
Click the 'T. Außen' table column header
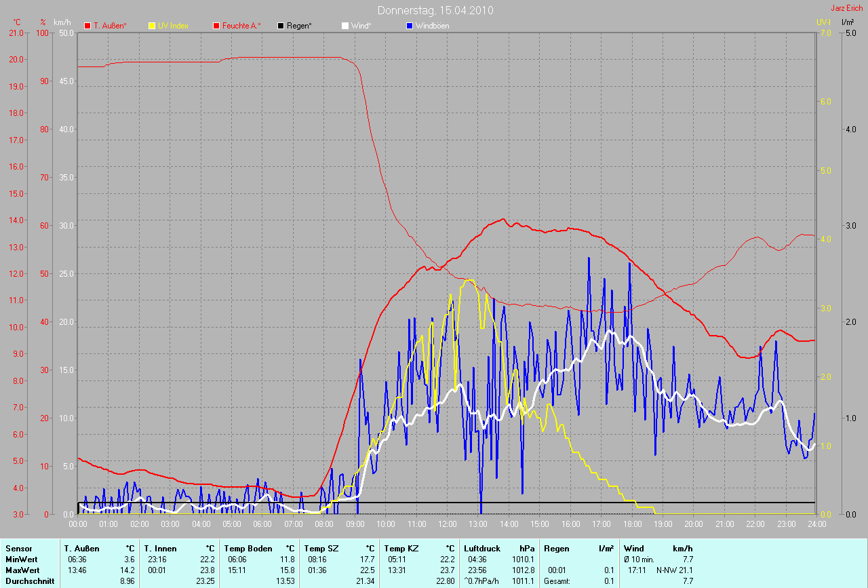tap(82, 548)
